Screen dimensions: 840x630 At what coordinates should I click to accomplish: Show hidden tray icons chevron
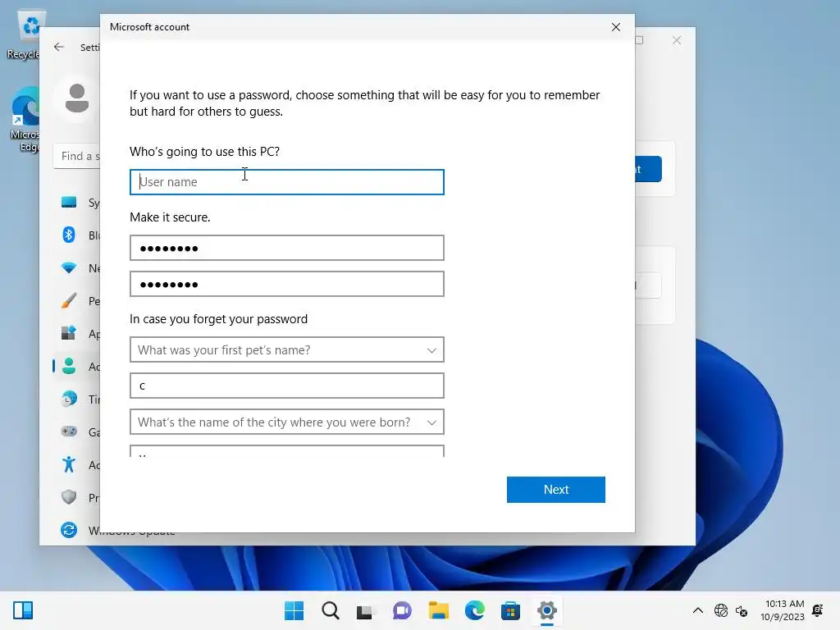tap(698, 610)
